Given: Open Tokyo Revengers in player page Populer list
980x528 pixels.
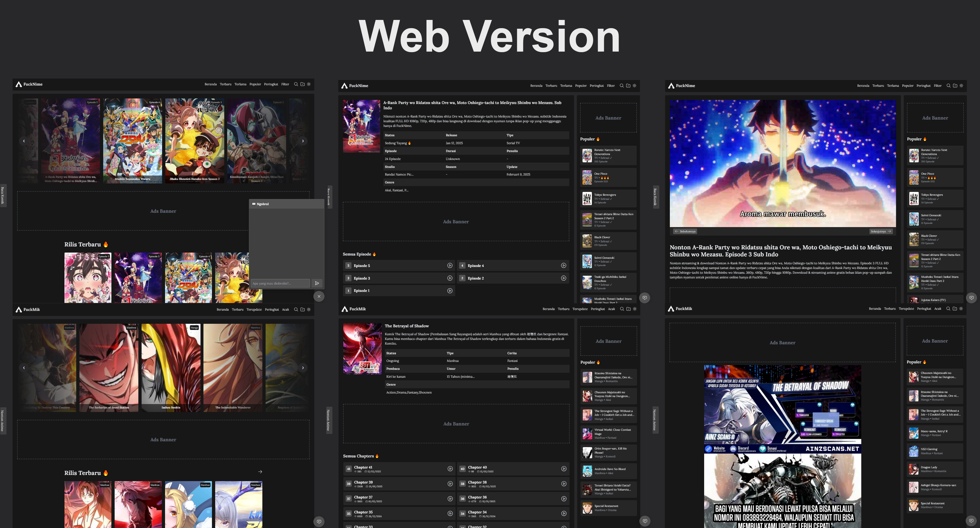Looking at the screenshot, I should pos(935,198).
